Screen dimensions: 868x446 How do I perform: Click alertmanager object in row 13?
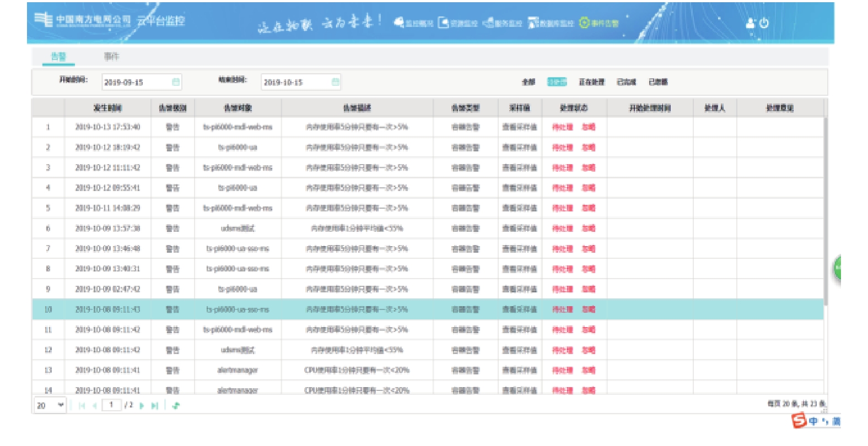click(x=238, y=371)
